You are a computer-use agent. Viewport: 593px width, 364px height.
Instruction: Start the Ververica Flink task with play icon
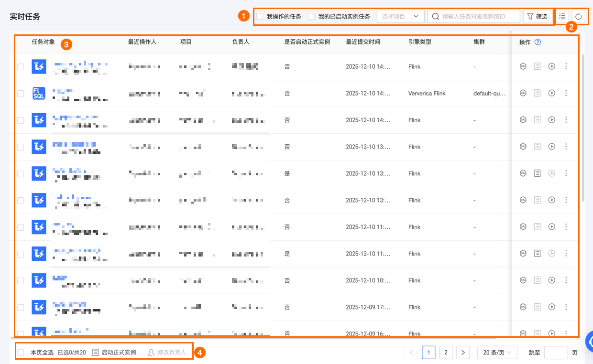(x=552, y=93)
